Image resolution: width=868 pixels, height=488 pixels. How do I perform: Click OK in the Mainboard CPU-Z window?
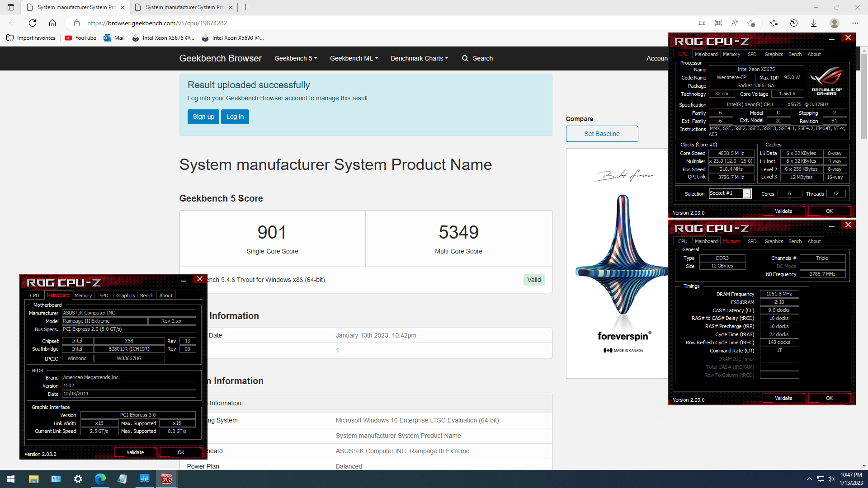click(x=181, y=452)
